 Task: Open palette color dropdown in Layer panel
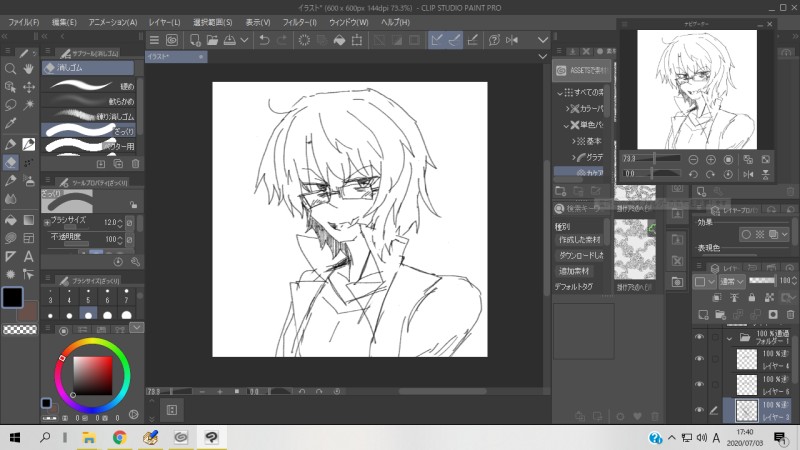(704, 281)
